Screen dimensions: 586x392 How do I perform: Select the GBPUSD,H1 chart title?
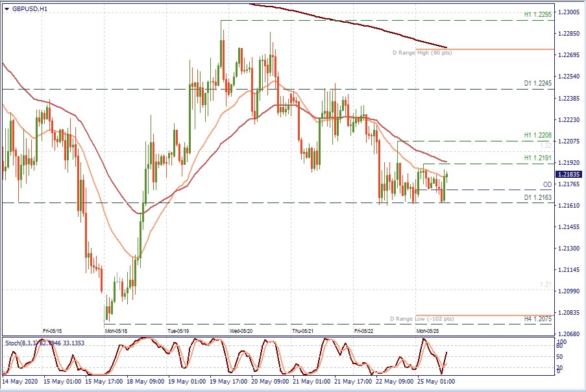[30, 9]
